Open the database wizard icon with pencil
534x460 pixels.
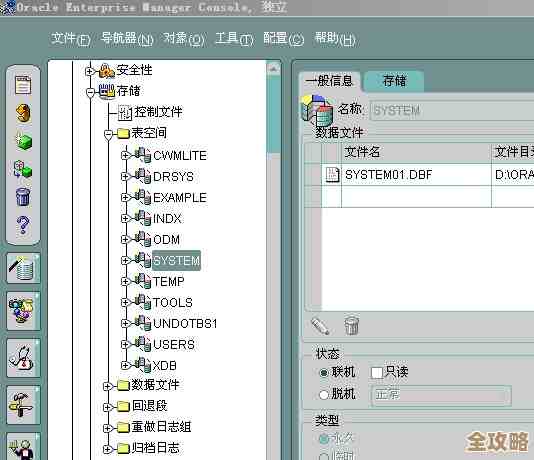pyautogui.click(x=23, y=268)
